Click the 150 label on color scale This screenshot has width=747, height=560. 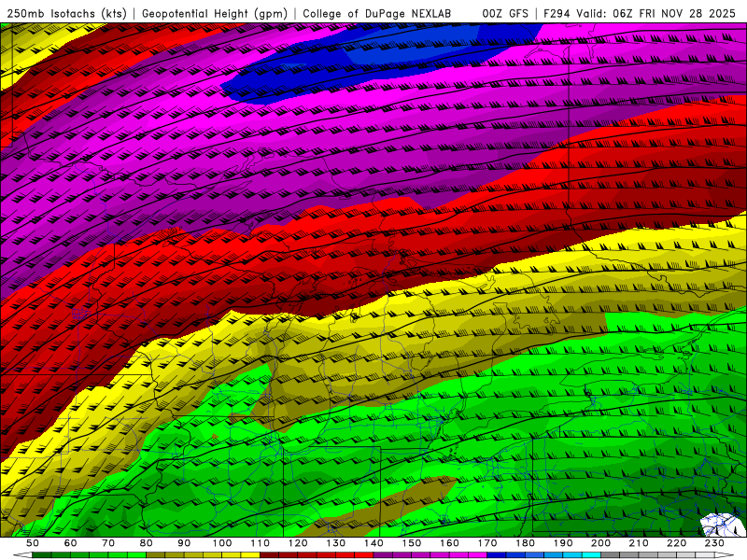[412, 543]
